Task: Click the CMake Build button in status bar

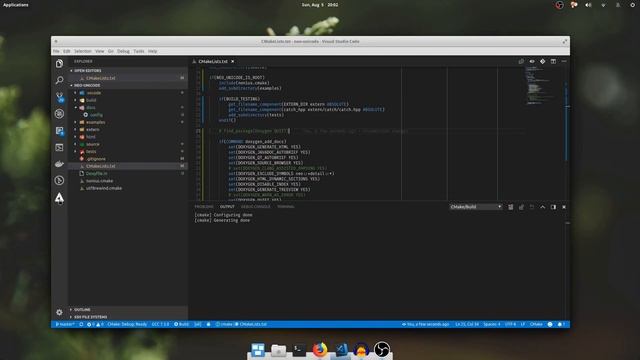Action: (x=182, y=324)
